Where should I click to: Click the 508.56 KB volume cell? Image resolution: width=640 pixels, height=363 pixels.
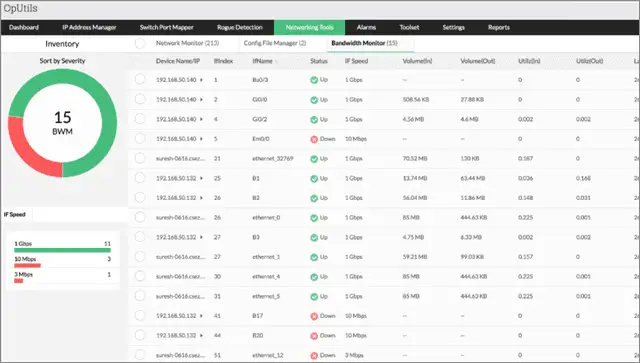tap(416, 100)
